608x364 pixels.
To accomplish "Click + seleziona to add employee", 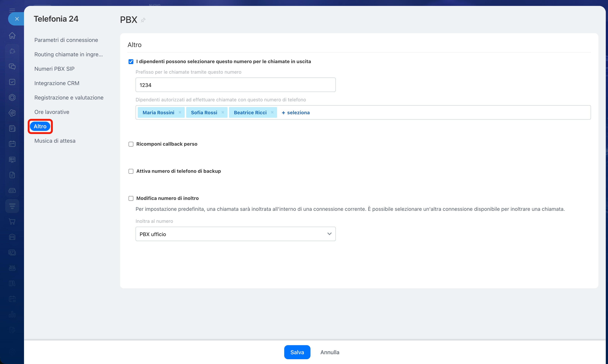I will (x=296, y=113).
